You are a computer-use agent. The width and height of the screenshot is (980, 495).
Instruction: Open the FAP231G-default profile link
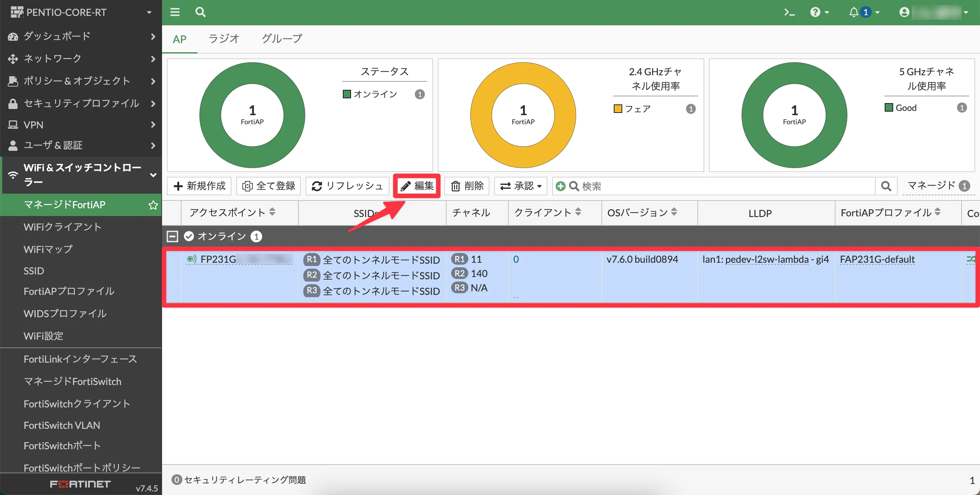[x=877, y=259]
